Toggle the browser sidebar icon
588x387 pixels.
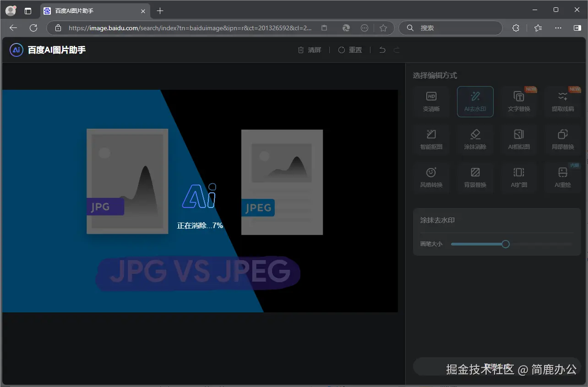coord(577,28)
